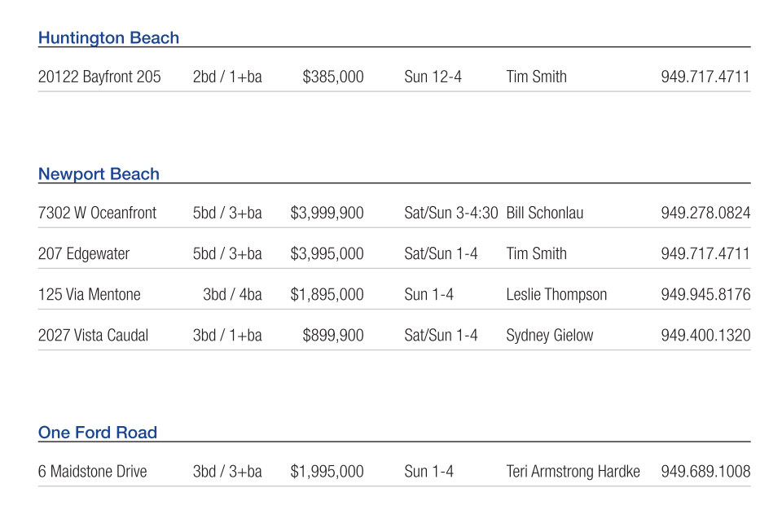Select the One Ford Road heading
The height and width of the screenshot is (532, 782).
coord(97,433)
